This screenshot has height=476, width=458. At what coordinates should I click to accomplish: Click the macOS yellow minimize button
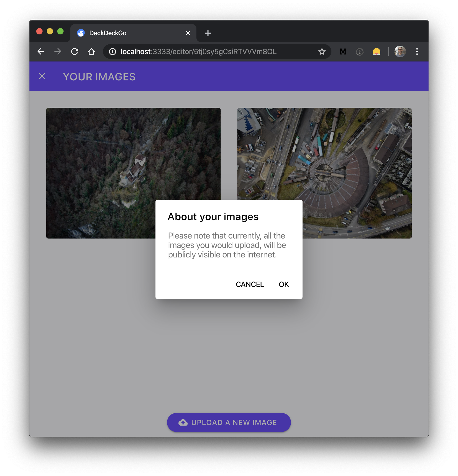(50, 32)
